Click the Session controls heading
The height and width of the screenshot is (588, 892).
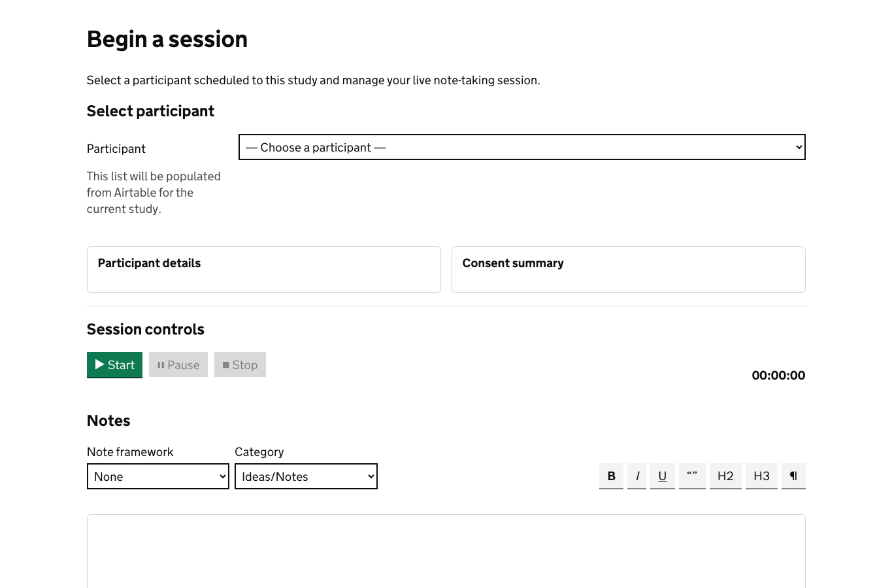[x=146, y=329]
